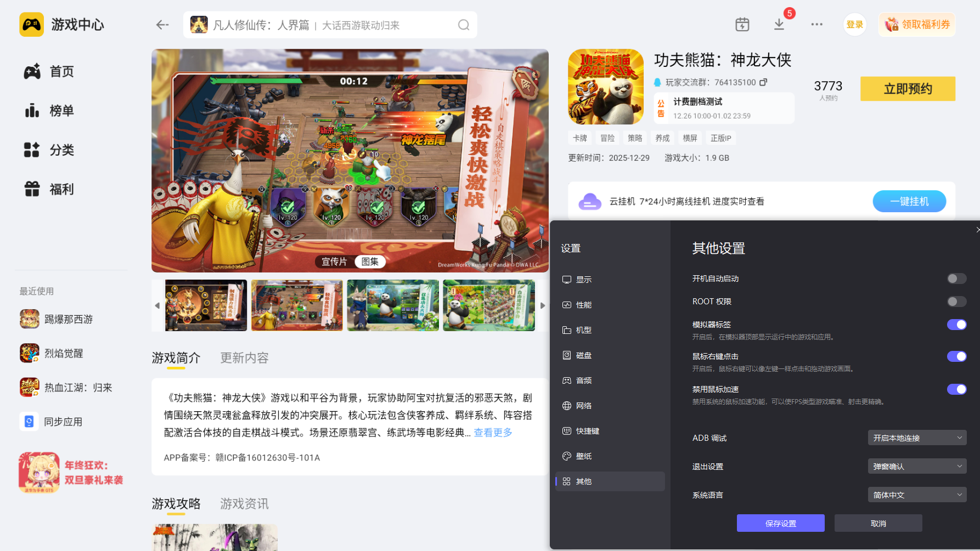Go to 首页 in sidebar

[x=49, y=71]
